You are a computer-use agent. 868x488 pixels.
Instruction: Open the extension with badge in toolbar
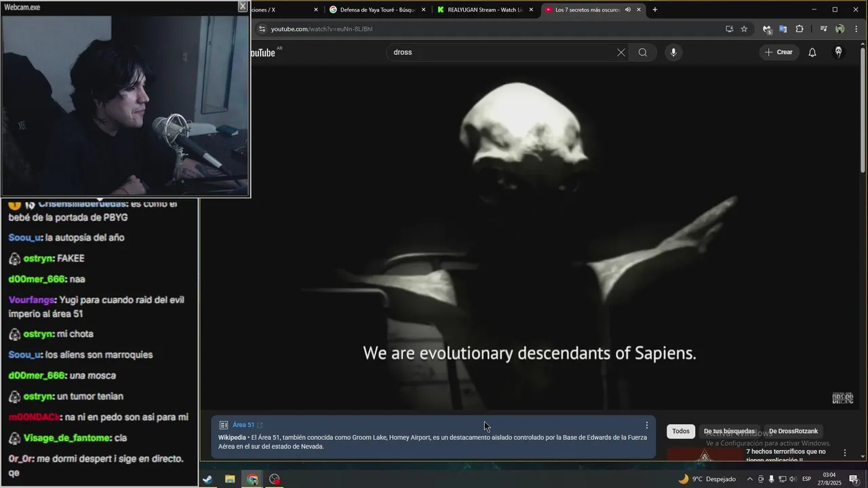pos(767,29)
